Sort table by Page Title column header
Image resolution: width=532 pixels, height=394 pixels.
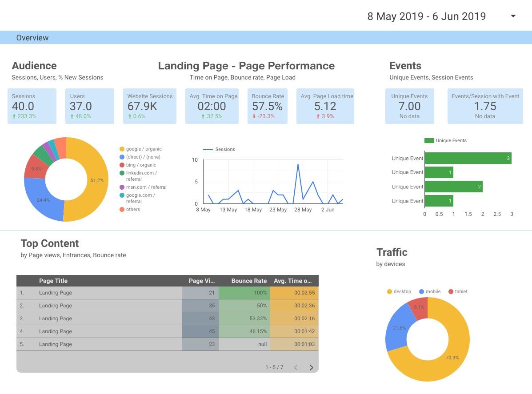(x=53, y=281)
